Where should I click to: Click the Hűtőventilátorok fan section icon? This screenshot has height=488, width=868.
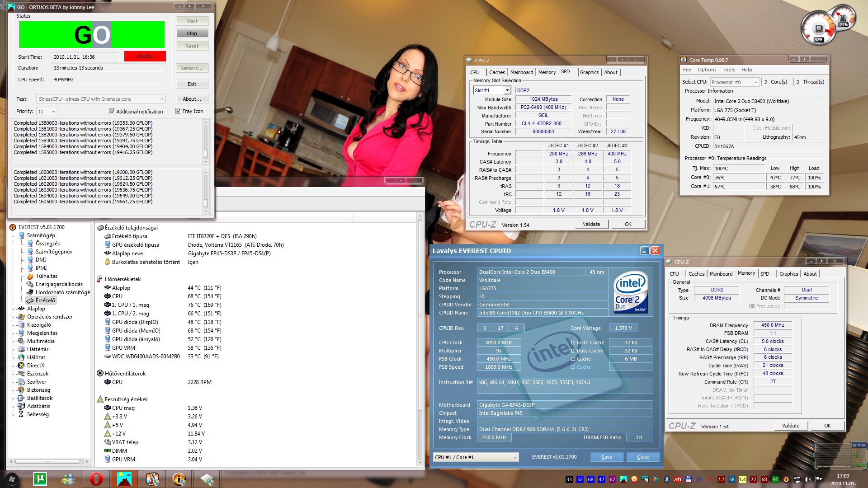coord(100,373)
